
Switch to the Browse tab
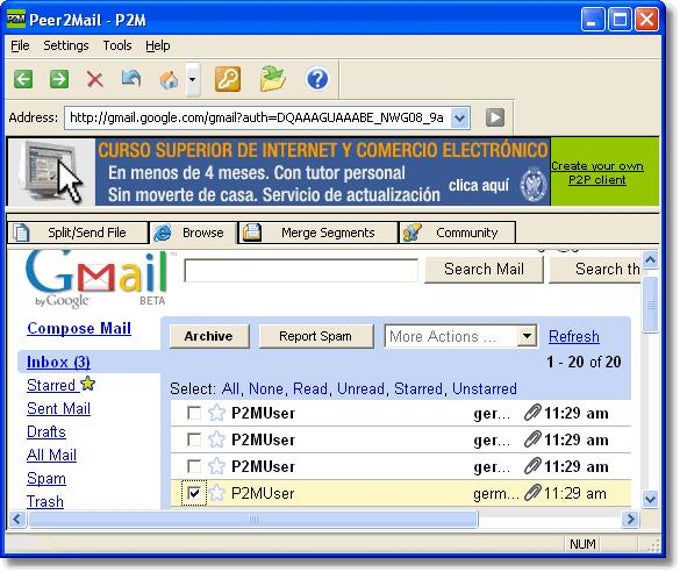pos(193,233)
